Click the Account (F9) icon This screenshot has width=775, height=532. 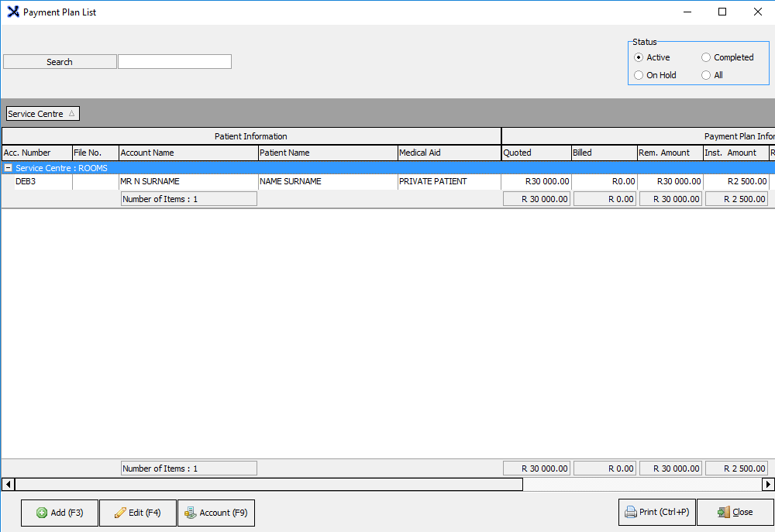191,513
